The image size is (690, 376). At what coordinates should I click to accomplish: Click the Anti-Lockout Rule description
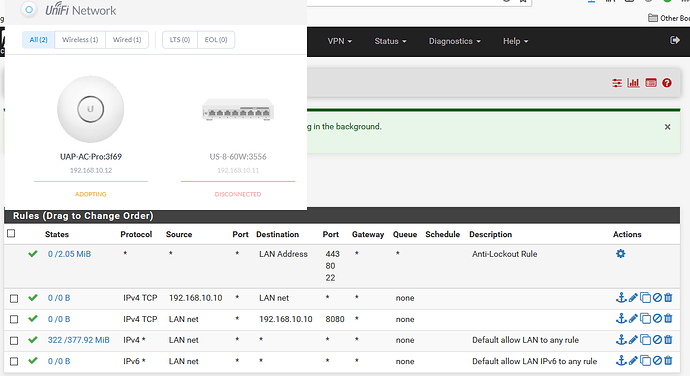pyautogui.click(x=505, y=254)
